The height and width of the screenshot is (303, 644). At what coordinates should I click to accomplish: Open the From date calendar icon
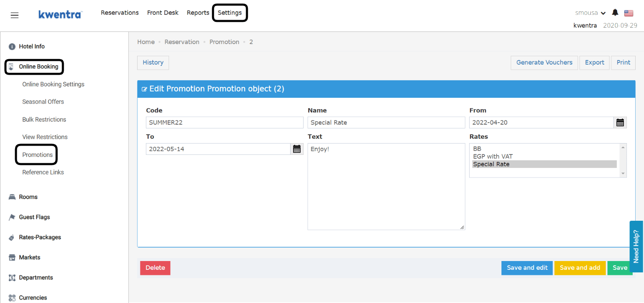(620, 123)
